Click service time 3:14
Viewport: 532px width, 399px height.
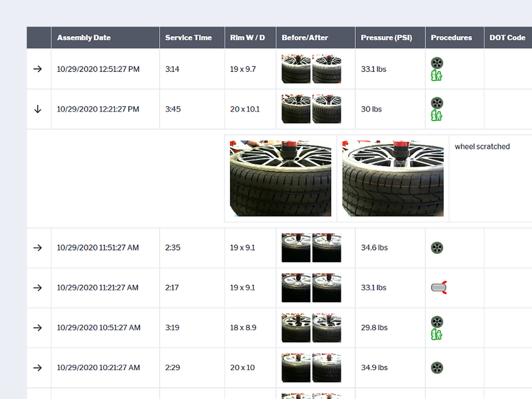(172, 69)
